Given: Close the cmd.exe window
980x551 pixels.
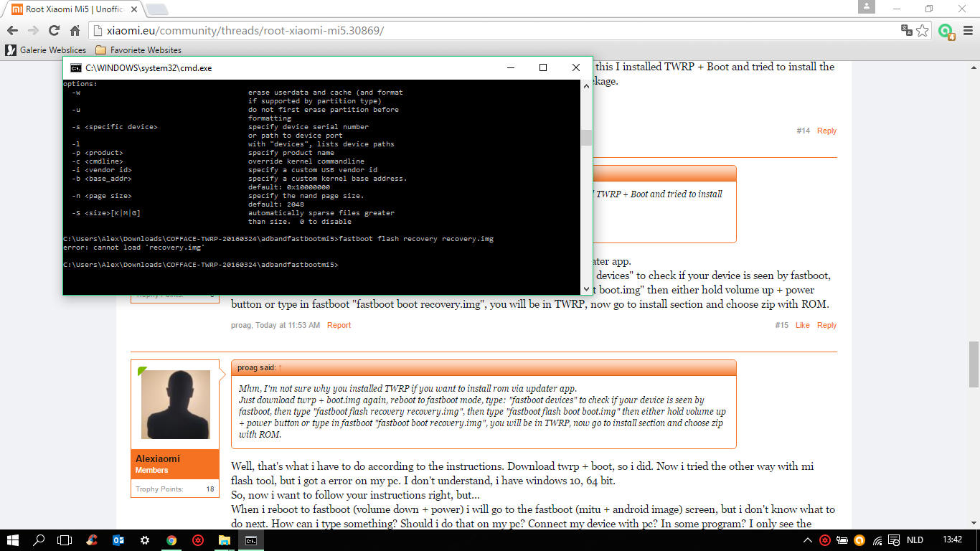Looking at the screenshot, I should tap(576, 67).
